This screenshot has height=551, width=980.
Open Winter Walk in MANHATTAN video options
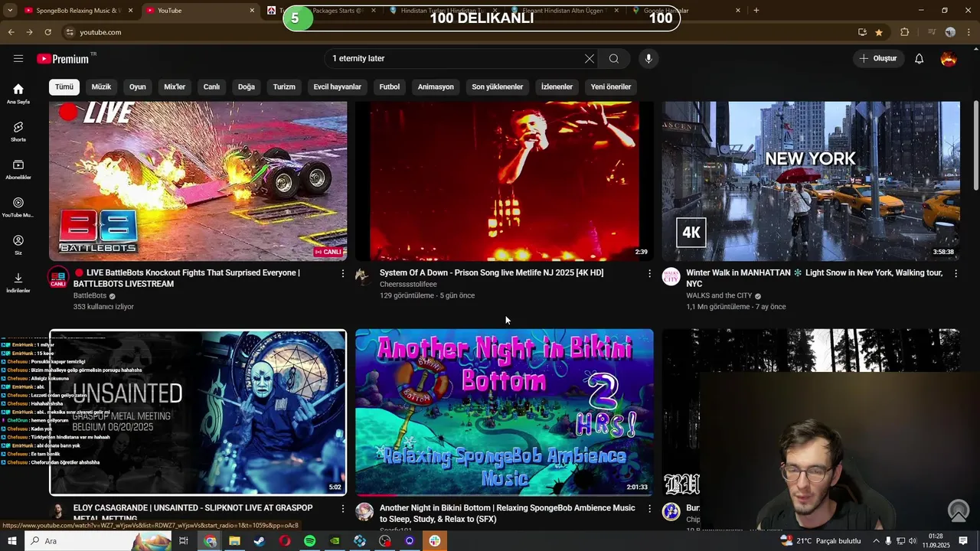pyautogui.click(x=955, y=273)
